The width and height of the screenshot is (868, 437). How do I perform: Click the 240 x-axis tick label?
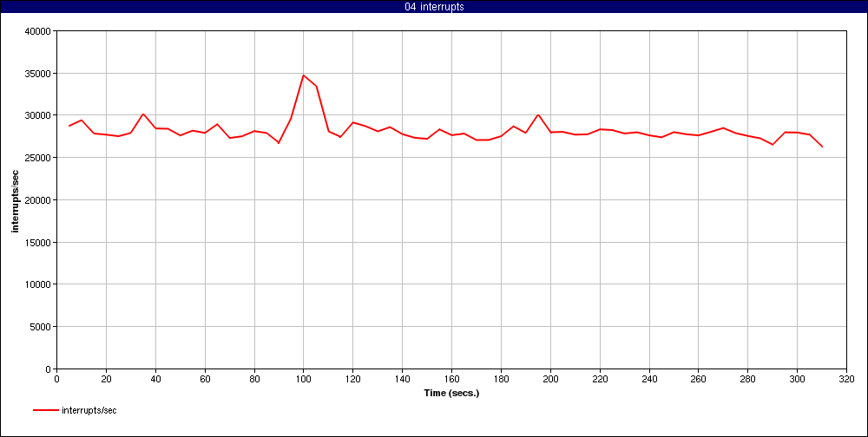[x=648, y=379]
